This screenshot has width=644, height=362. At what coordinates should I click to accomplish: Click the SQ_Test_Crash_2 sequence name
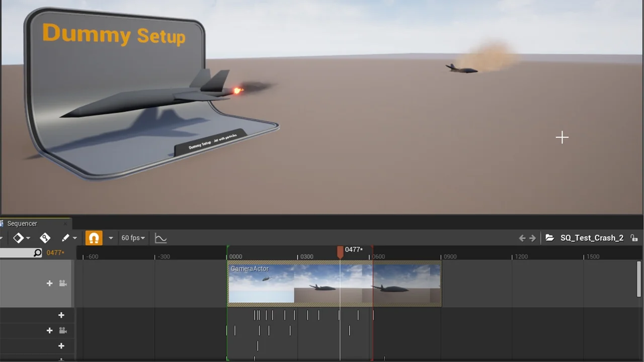[592, 238]
